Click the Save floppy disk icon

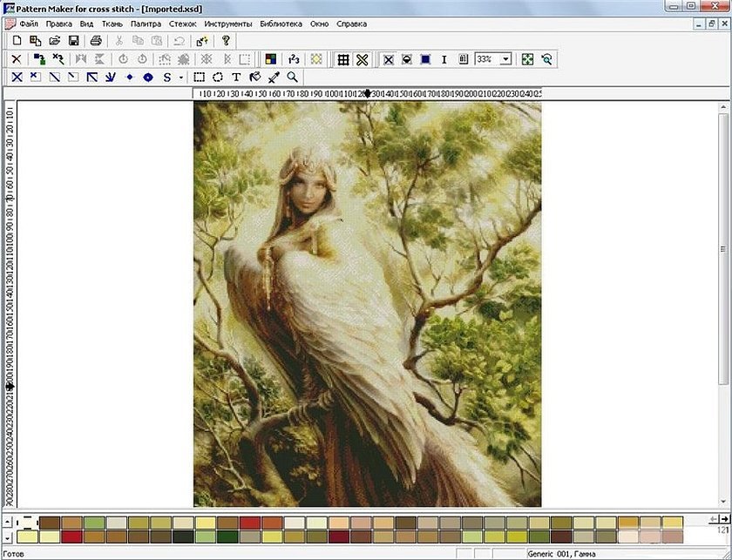click(74, 41)
